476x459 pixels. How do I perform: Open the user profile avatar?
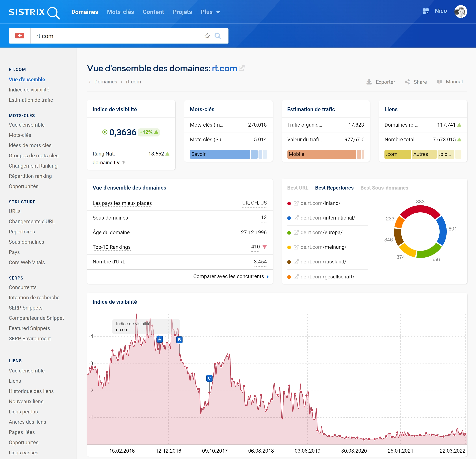(x=461, y=11)
